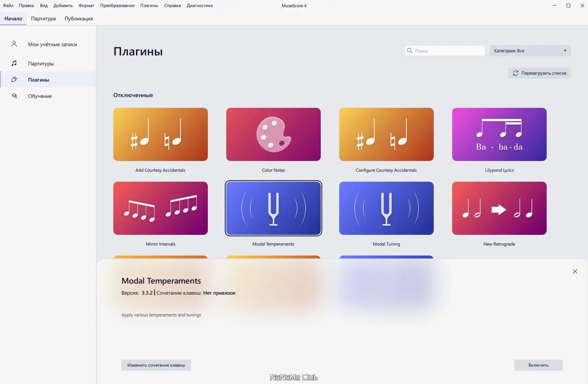Screen dimensions: 588x384
Task: Open the Configure Courtesy Accidentals plugin card
Action: click(x=386, y=134)
